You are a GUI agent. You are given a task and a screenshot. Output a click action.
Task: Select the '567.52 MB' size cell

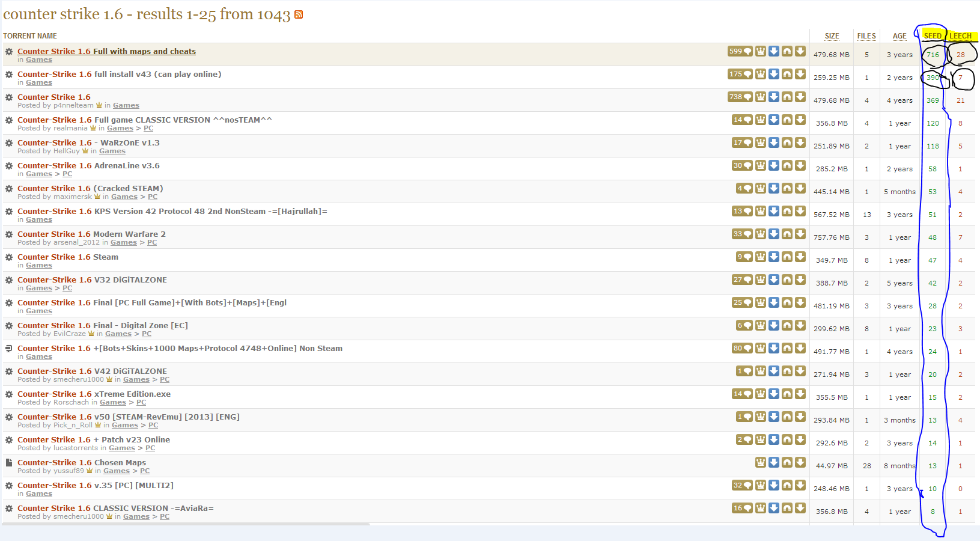click(832, 215)
